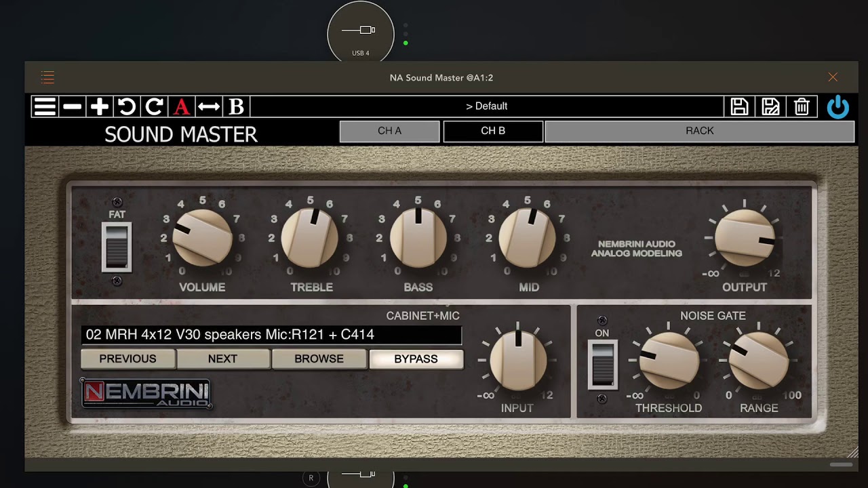The width and height of the screenshot is (868, 488).
Task: Click the save preset floppy icon
Action: click(x=739, y=106)
